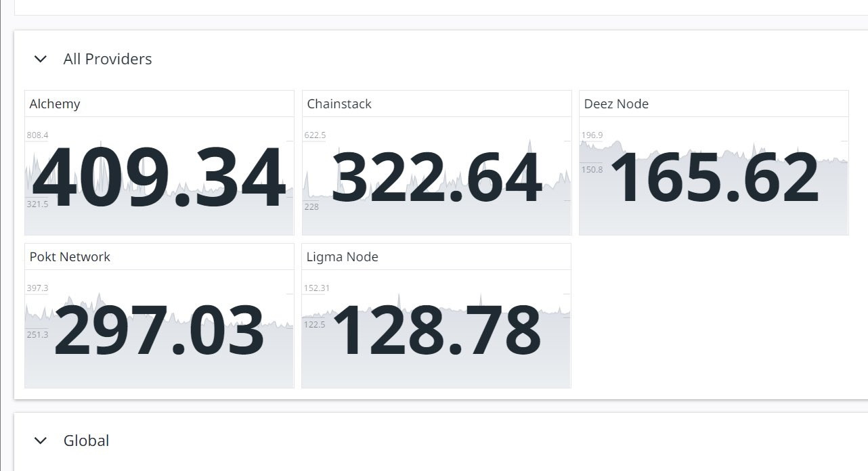Expand the Global section chevron
The width and height of the screenshot is (868, 471).
pyautogui.click(x=41, y=441)
